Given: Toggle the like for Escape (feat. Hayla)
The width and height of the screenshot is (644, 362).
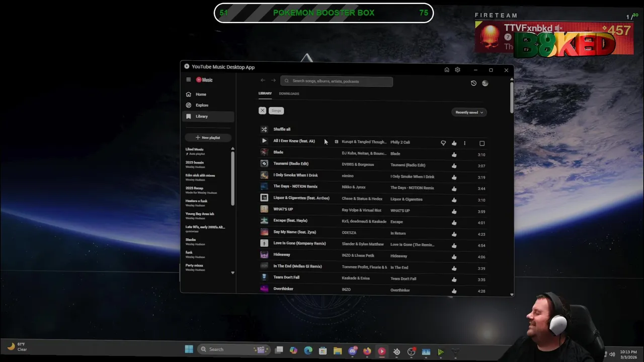Looking at the screenshot, I should 454,223.
